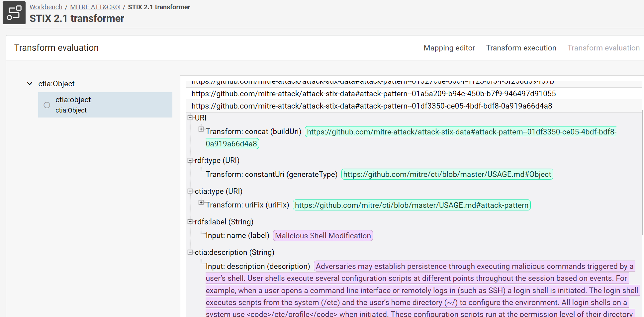The image size is (644, 317).
Task: Expand the concat buildUri transform node
Action: (201, 129)
